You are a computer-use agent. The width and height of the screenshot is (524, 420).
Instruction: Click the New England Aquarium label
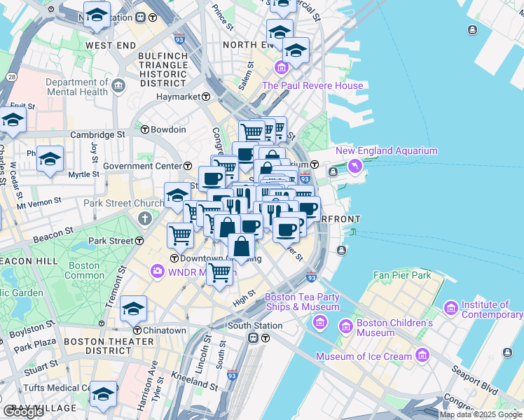[387, 151]
